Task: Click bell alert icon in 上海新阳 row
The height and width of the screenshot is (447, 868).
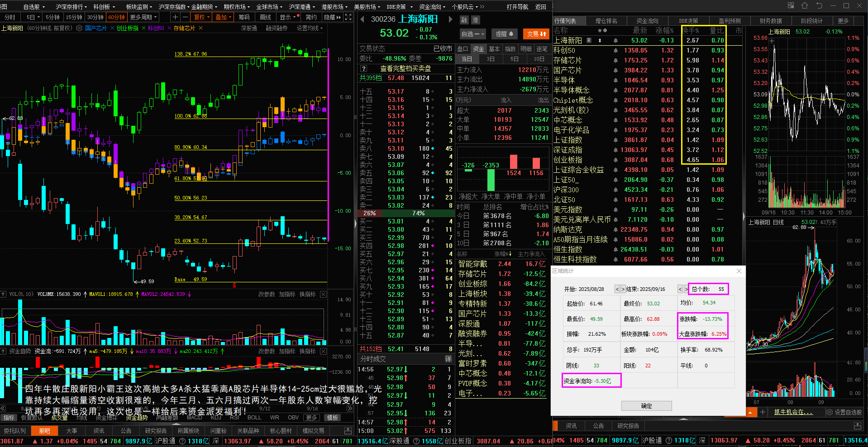Action: (615, 40)
